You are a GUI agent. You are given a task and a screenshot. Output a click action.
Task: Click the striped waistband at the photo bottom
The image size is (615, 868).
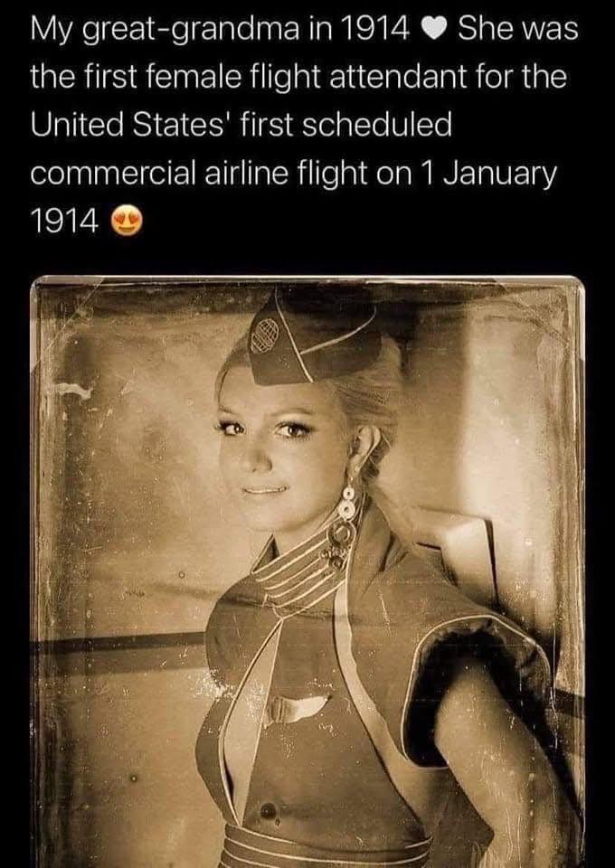click(326, 853)
